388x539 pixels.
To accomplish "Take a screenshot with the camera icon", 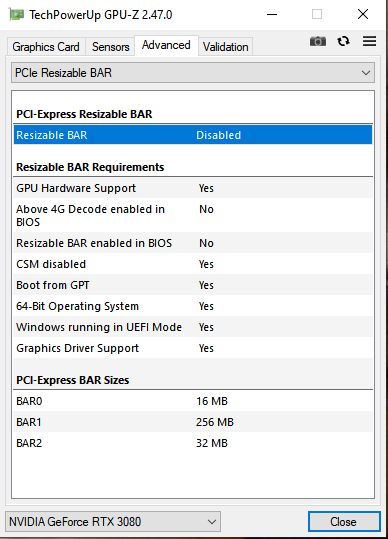I will [318, 41].
